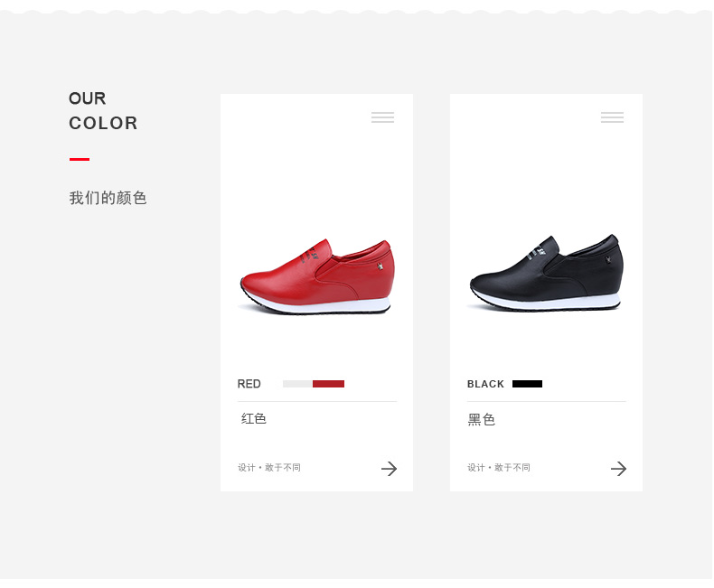
Task: Click the BLACK color label
Action: click(485, 384)
